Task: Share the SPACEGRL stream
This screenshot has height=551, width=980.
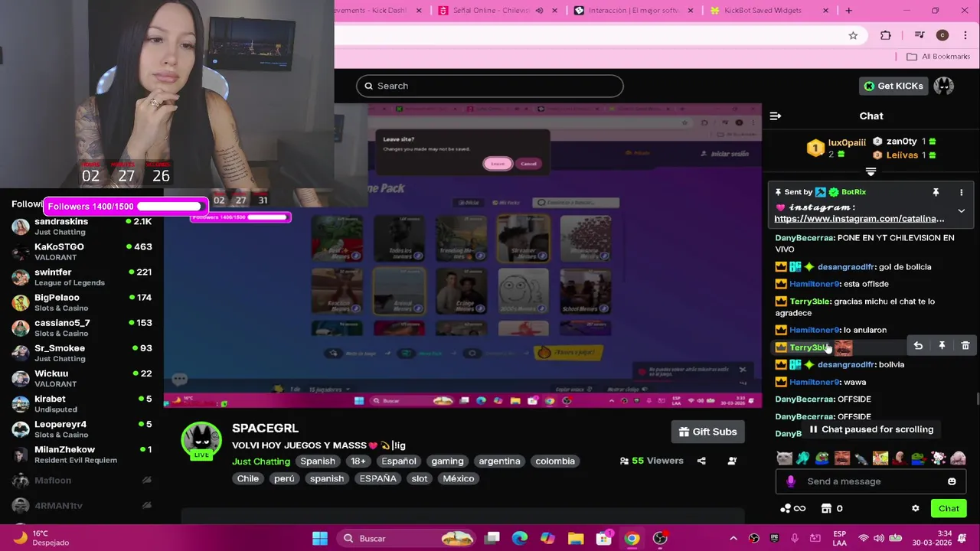Action: point(701,461)
